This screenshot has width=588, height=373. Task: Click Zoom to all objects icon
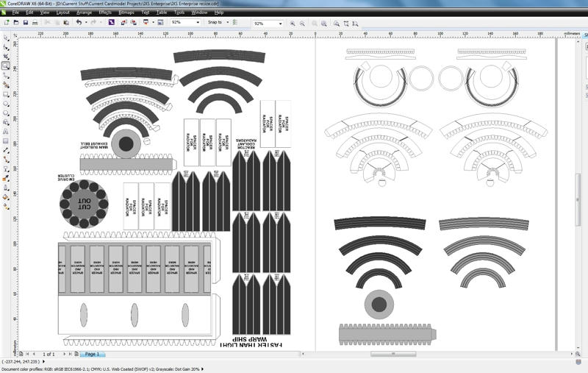(324, 24)
